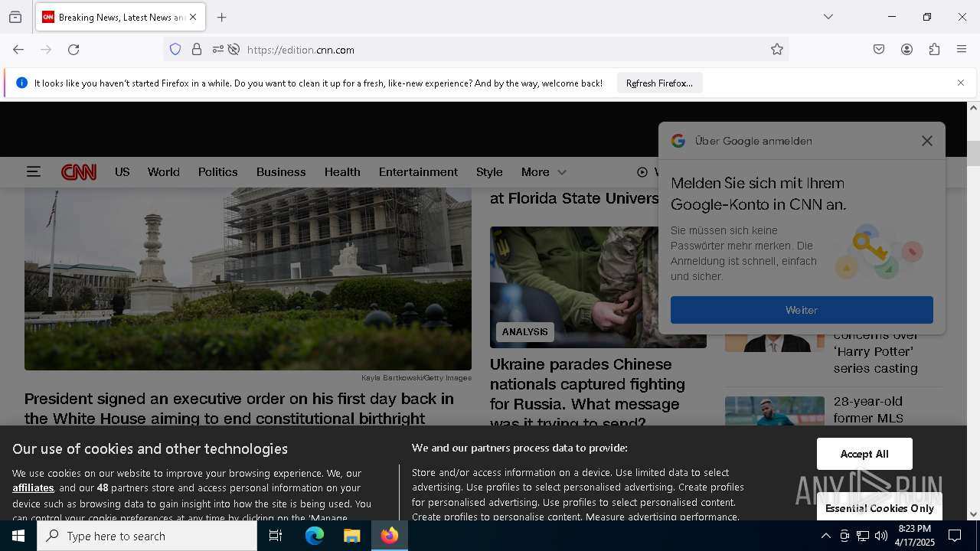Viewport: 980px width, 551px height.
Task: Launch Microsoft Edge from taskbar
Action: pos(315,536)
